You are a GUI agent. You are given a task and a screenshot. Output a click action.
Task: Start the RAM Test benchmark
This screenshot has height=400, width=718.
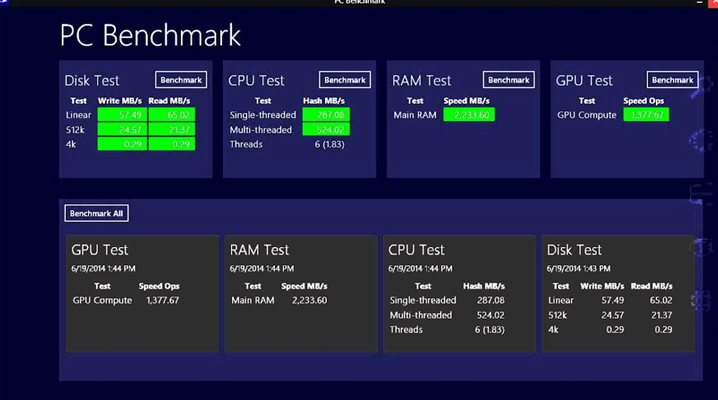508,80
